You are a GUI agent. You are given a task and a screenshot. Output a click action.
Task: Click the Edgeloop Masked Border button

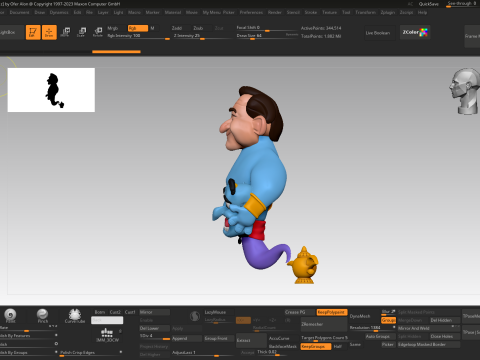[429, 344]
